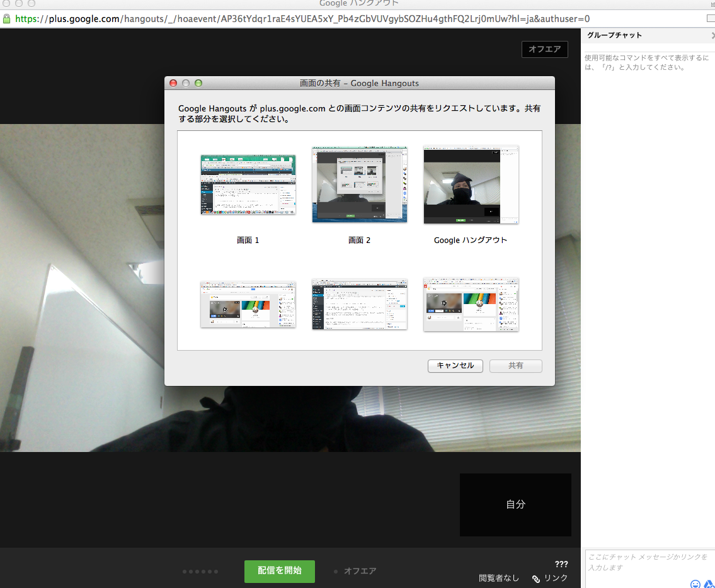This screenshot has height=588, width=715.
Task: Click the chat command hint text about 「/?」
Action: click(x=646, y=62)
